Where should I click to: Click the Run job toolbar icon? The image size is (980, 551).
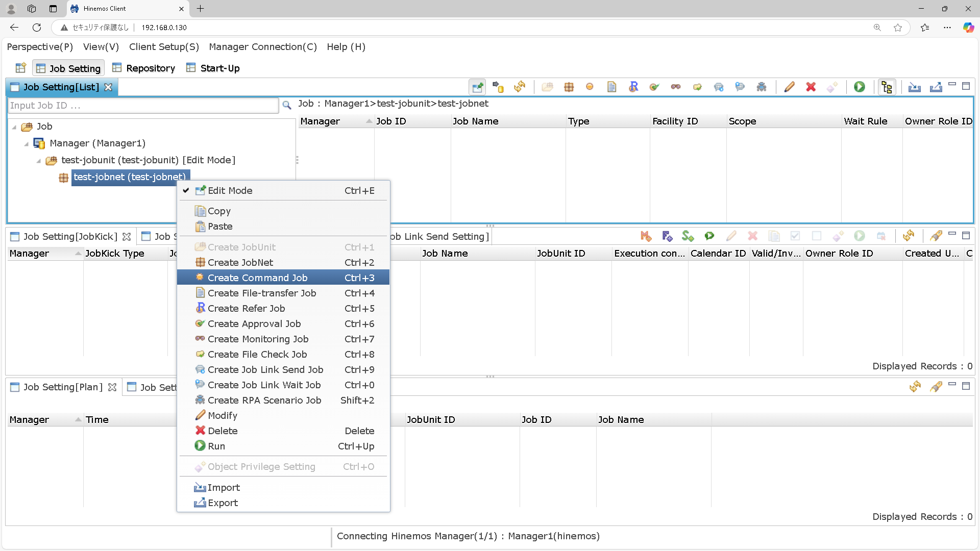pos(860,87)
